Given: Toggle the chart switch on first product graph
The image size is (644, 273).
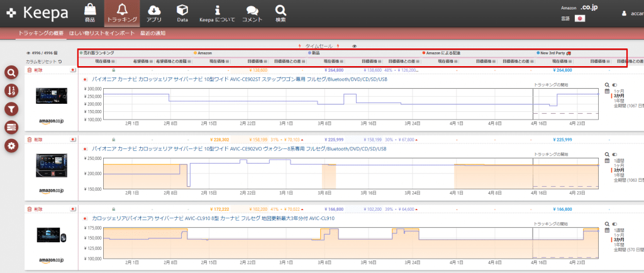Looking at the screenshot, I should [614, 84].
